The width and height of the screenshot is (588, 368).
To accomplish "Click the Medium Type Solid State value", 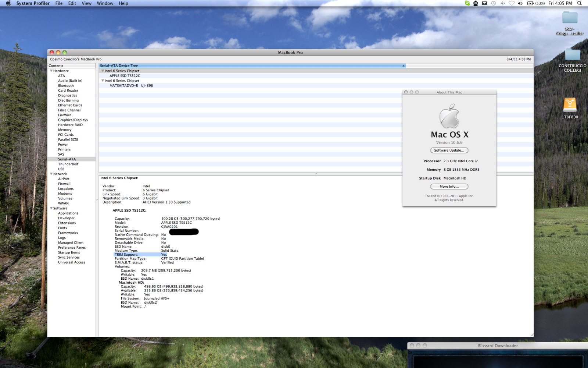I will point(169,251).
